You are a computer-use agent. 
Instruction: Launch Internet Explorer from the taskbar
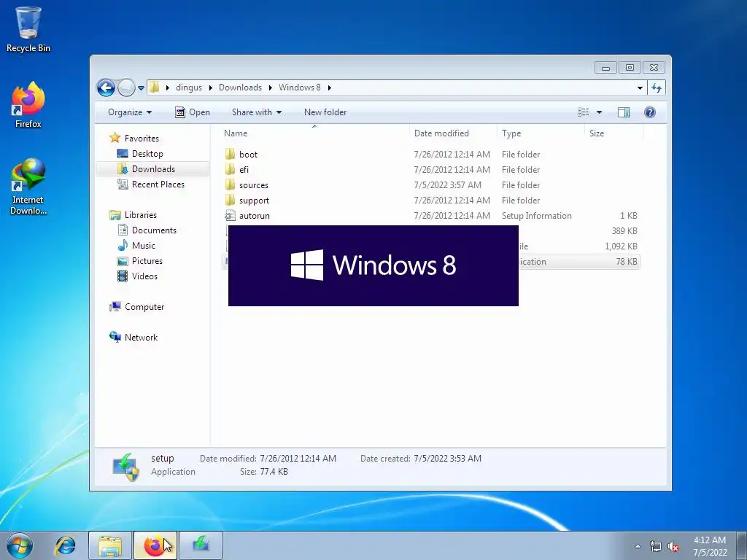tap(65, 545)
